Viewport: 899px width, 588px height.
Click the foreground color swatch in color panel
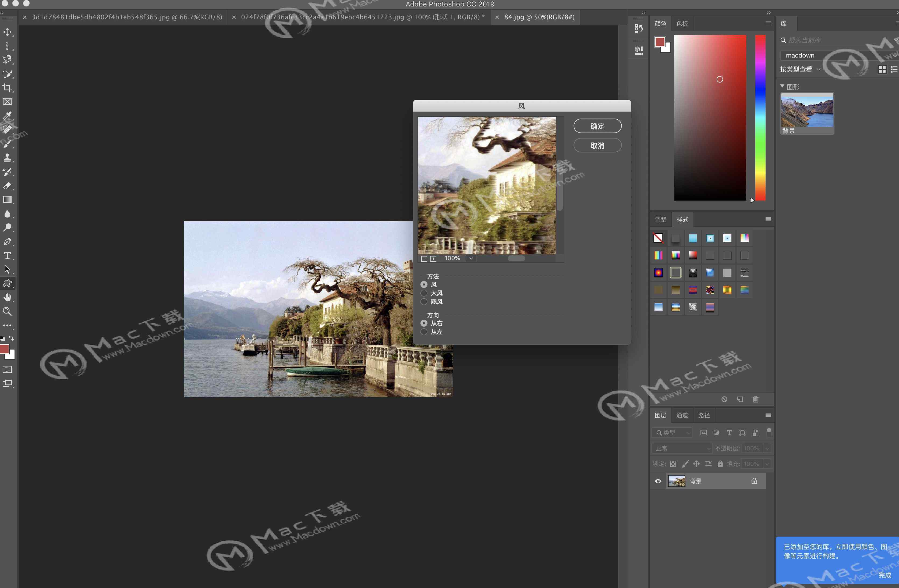[660, 42]
